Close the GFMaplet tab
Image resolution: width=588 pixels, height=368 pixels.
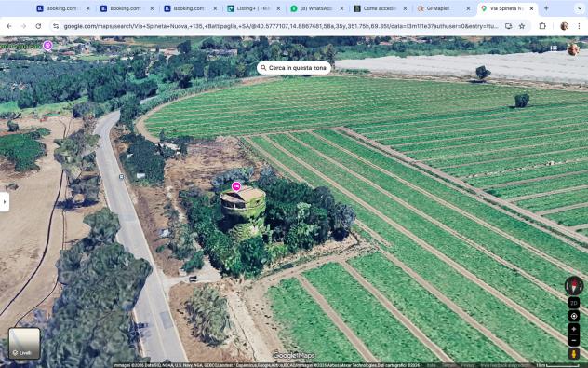pyautogui.click(x=468, y=8)
